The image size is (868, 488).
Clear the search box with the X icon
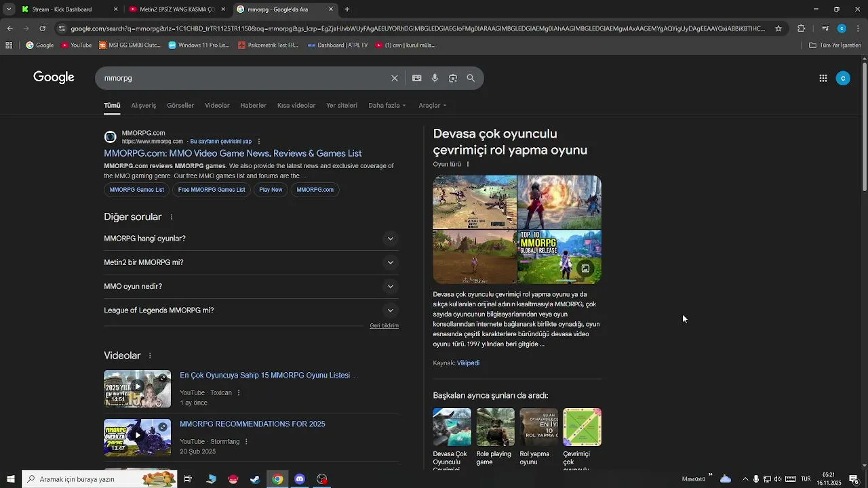tap(395, 78)
